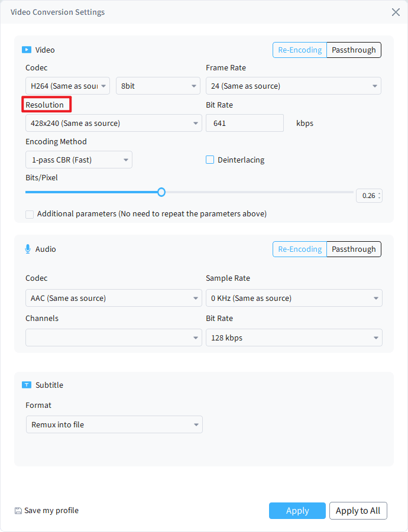
Task: Click the Apply button
Action: click(x=297, y=511)
